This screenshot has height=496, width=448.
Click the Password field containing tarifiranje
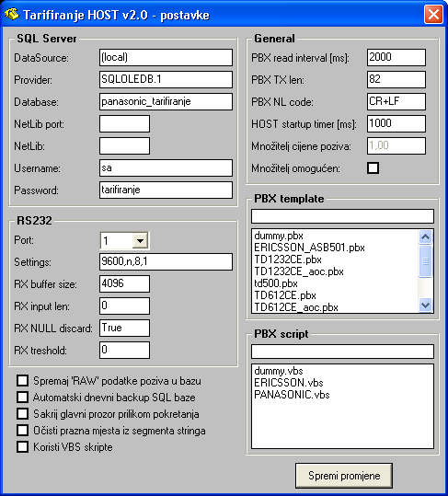[x=166, y=190]
